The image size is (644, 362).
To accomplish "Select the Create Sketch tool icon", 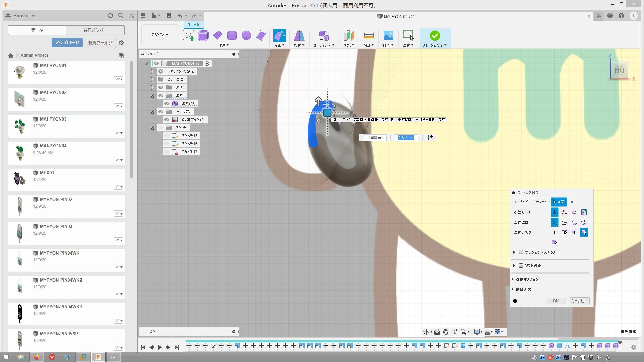I will click(x=189, y=36).
